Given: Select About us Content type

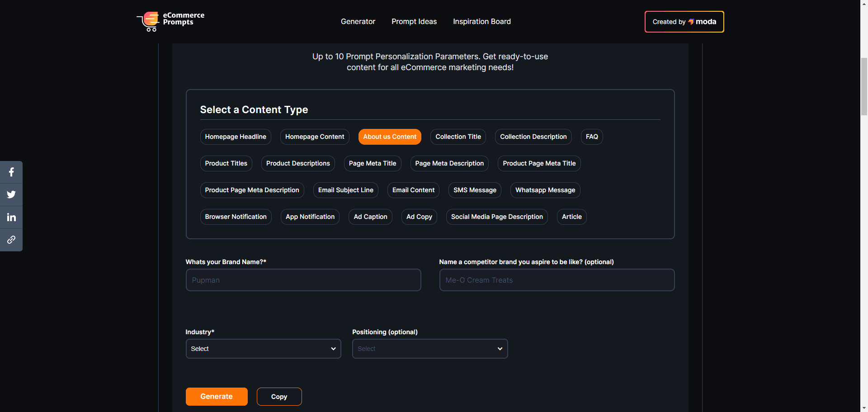Looking at the screenshot, I should (x=390, y=137).
